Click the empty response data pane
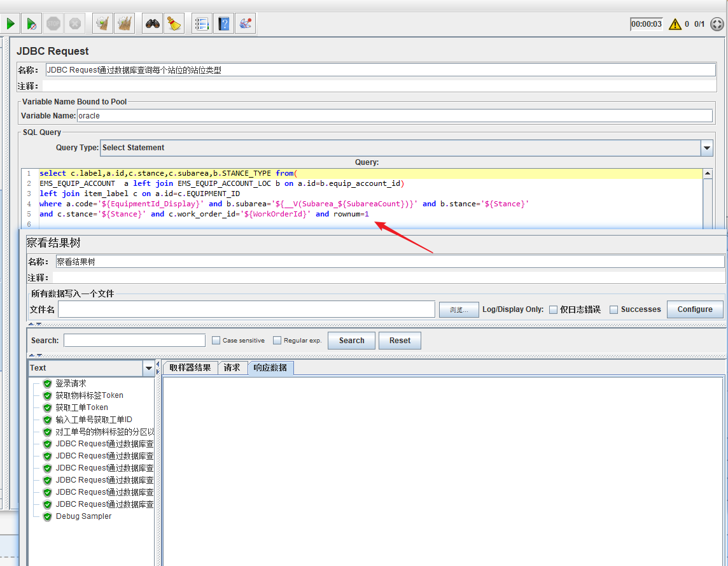 coord(443,470)
